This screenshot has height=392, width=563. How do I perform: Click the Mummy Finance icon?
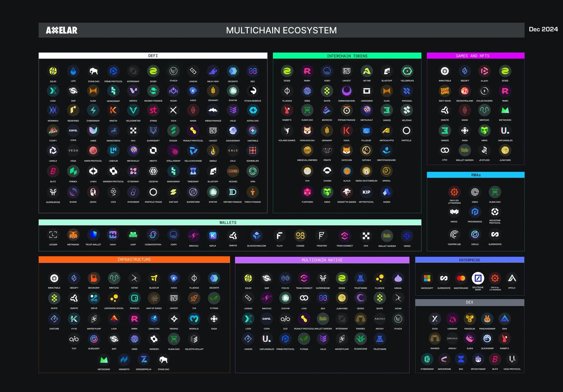pos(153,91)
